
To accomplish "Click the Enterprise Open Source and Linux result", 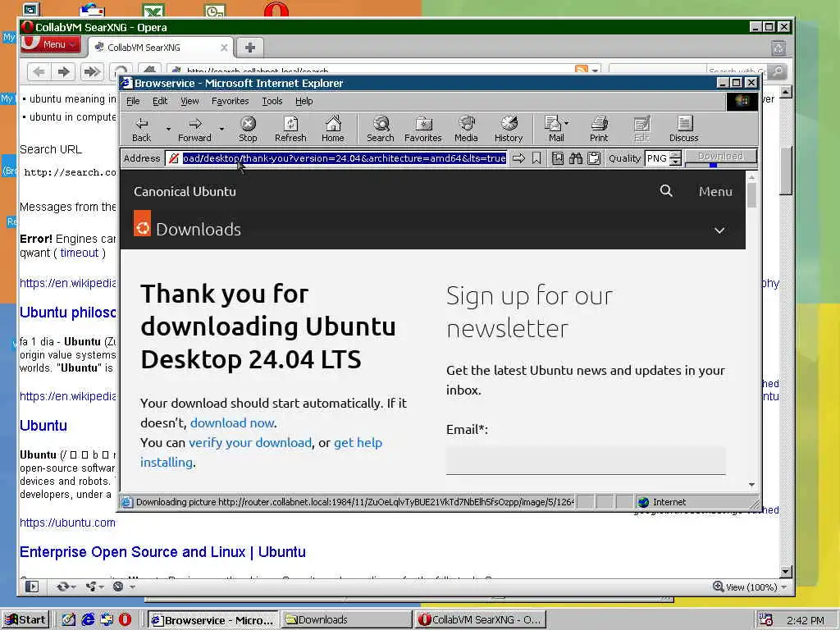I will point(162,552).
